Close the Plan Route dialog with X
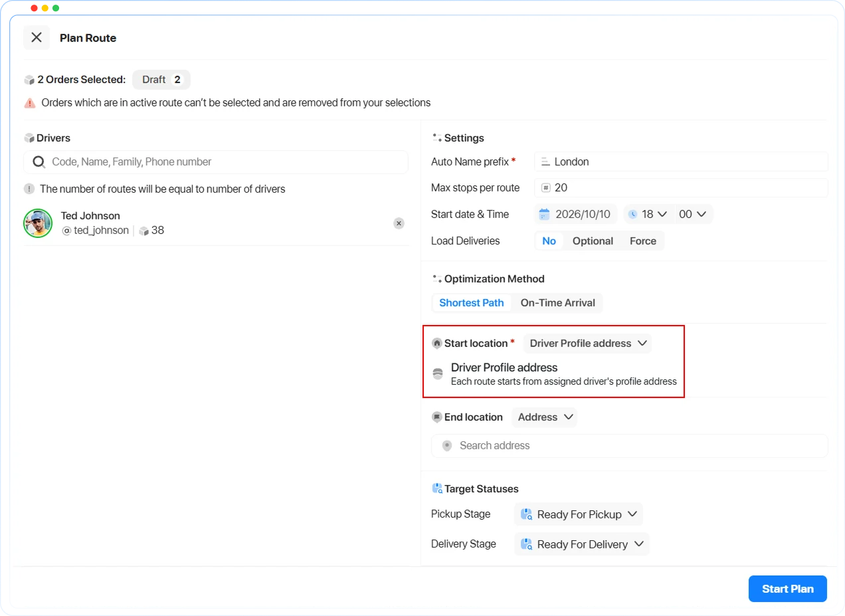 [37, 37]
